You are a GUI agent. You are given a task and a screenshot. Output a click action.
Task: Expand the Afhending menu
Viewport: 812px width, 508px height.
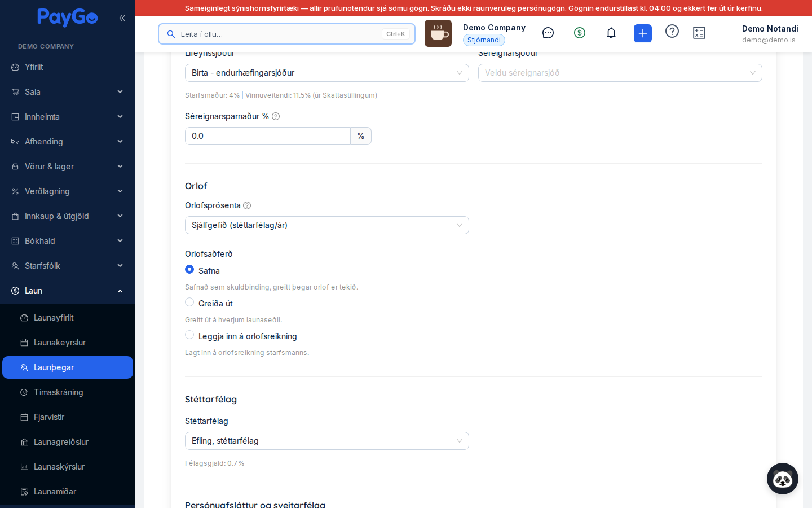[x=68, y=142]
